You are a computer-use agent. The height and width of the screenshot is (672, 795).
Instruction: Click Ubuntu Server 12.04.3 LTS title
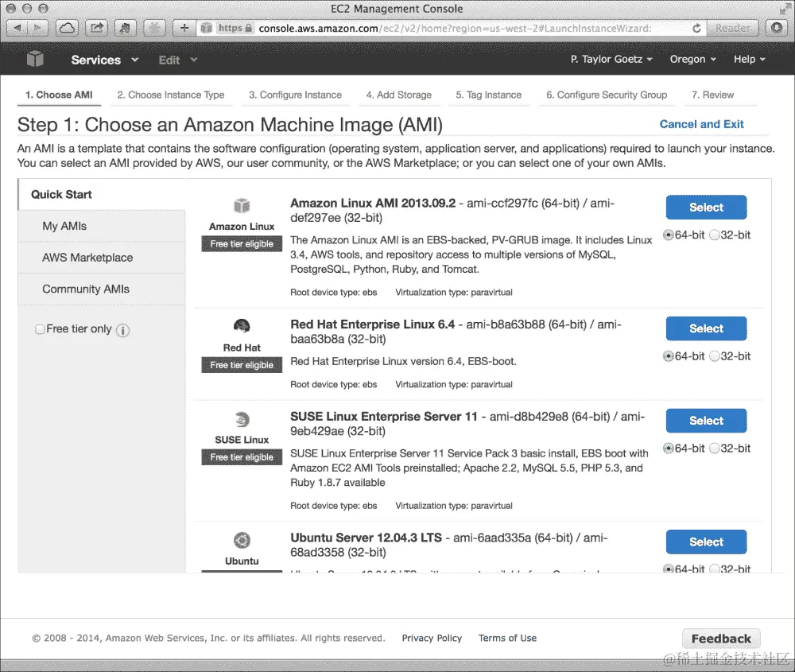click(x=366, y=538)
